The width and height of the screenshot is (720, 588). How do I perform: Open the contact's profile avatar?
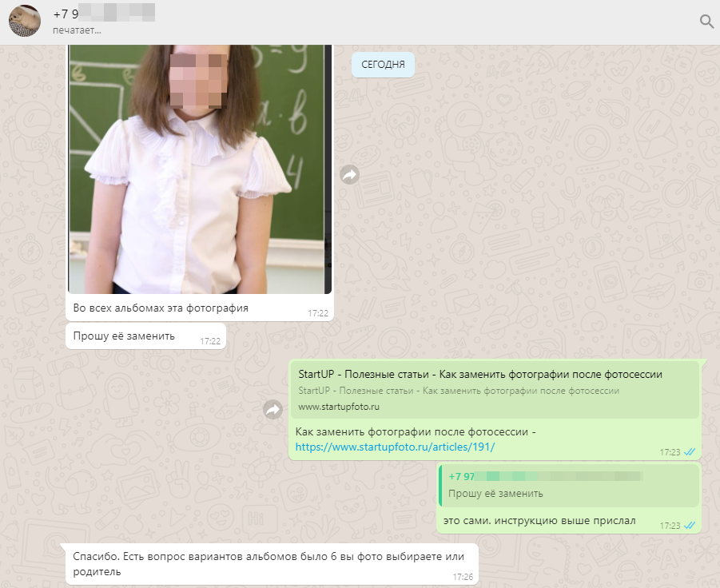tap(25, 21)
